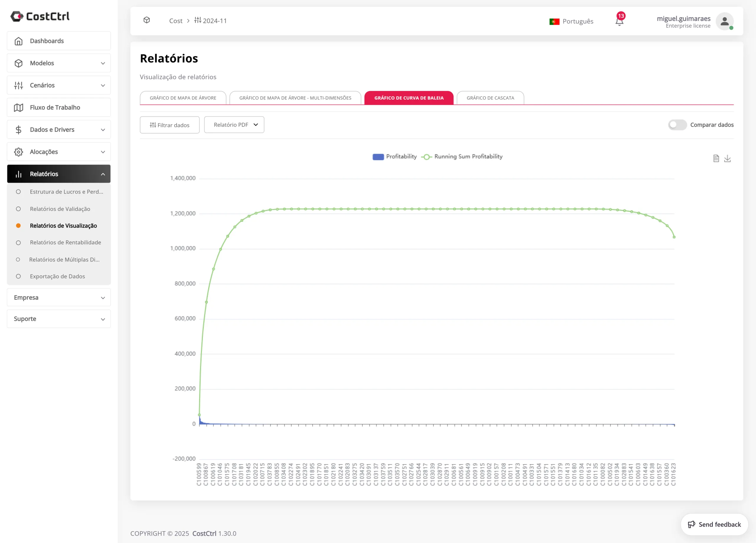Viewport: 756px width, 543px height.
Task: Open Cost in the breadcrumb
Action: (x=176, y=21)
